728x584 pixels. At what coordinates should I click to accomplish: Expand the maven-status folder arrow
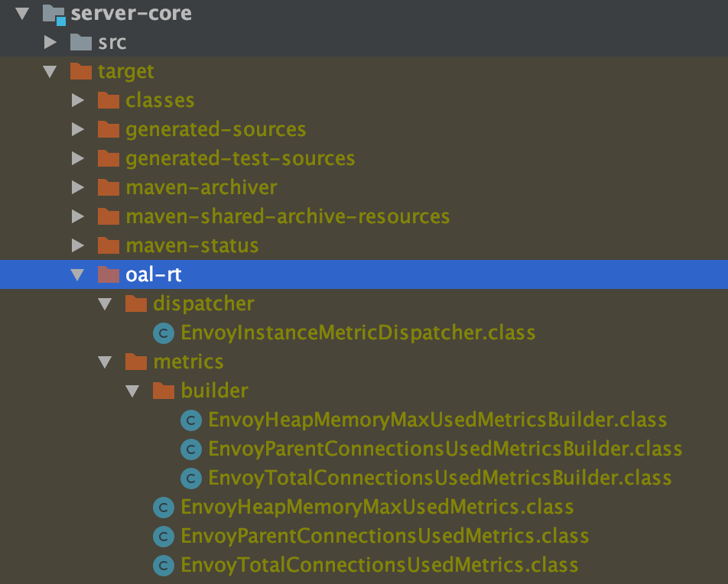(x=77, y=245)
